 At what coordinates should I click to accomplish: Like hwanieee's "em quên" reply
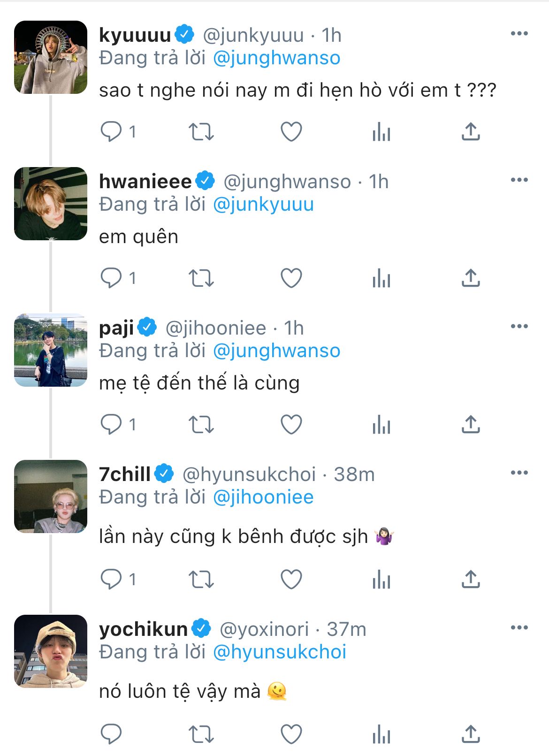pos(291,278)
